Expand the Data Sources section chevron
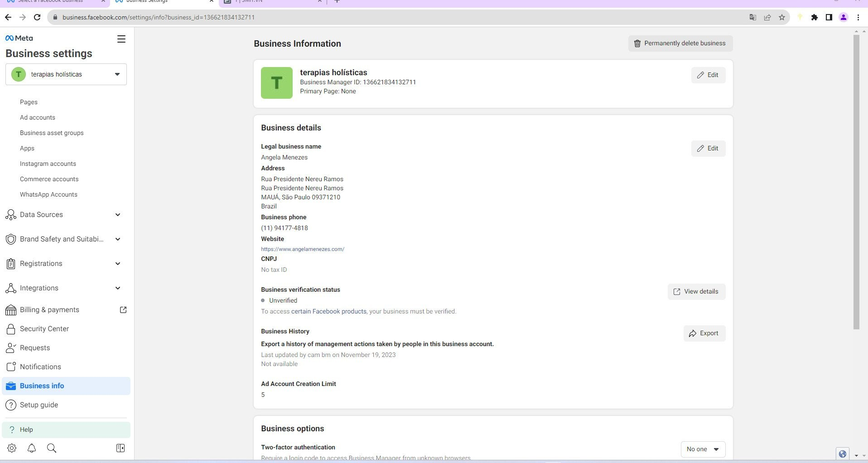 click(x=118, y=215)
